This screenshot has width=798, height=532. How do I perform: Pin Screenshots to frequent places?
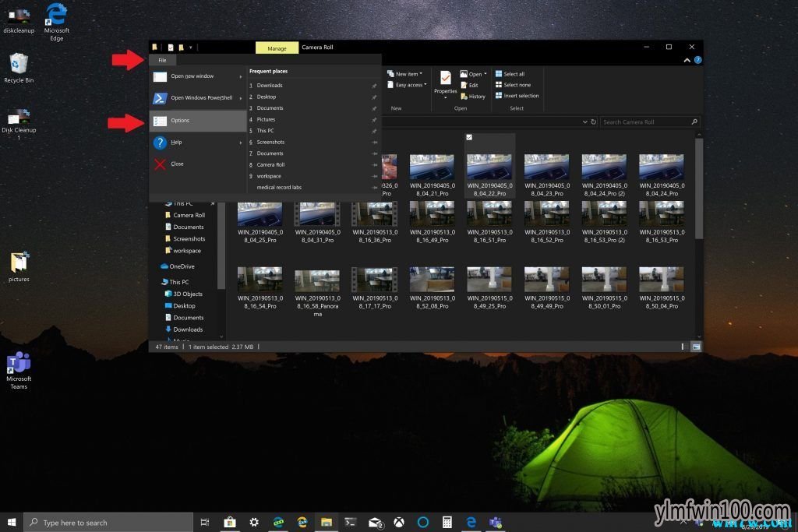click(x=375, y=143)
